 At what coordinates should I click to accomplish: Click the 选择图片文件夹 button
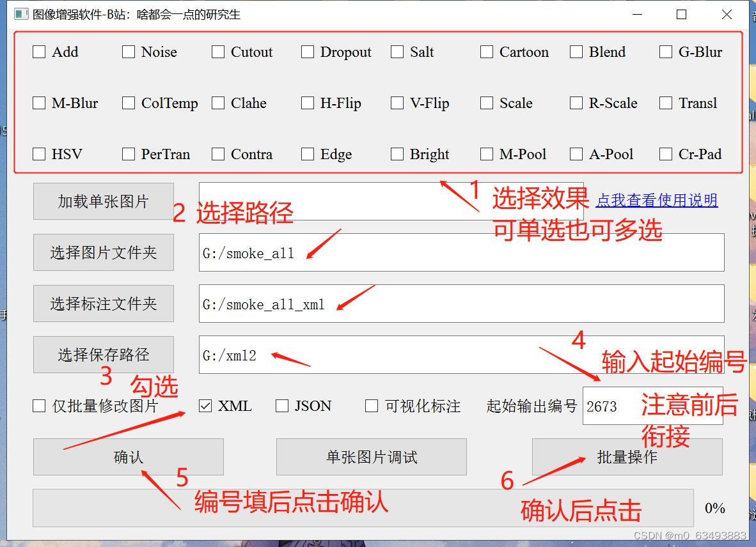tap(103, 252)
